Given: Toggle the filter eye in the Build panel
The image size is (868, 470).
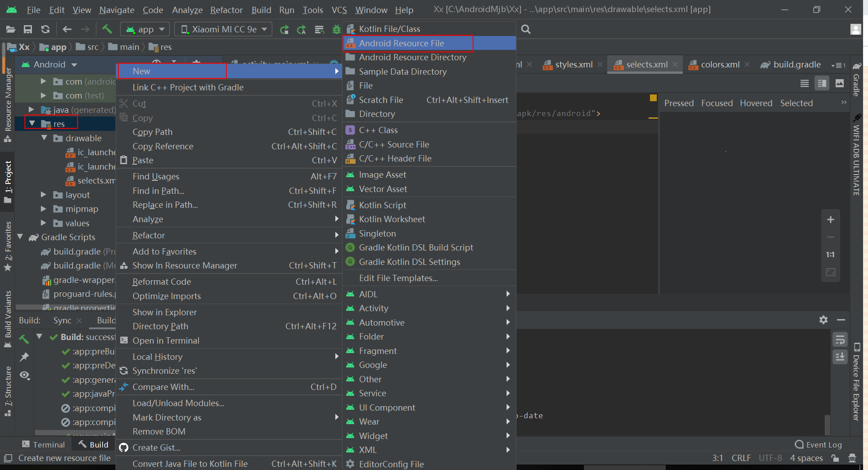Looking at the screenshot, I should coord(25,375).
